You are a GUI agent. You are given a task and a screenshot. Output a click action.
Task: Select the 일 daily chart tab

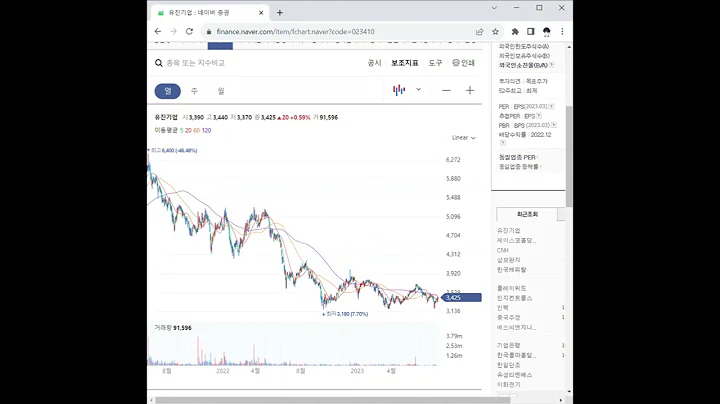coord(168,91)
